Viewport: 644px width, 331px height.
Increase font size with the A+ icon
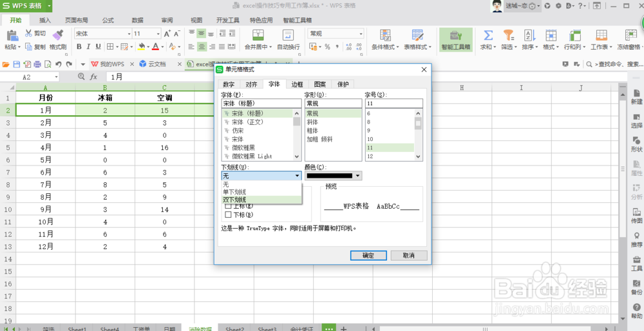(x=167, y=33)
